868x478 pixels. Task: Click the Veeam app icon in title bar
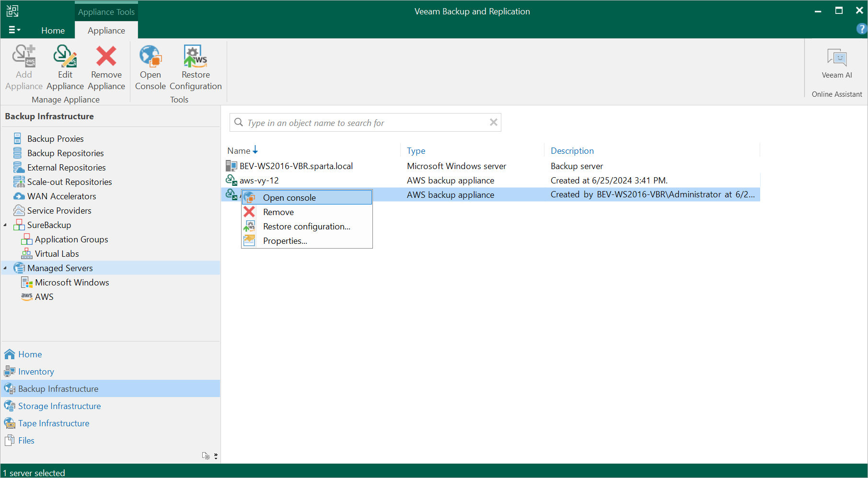point(12,11)
